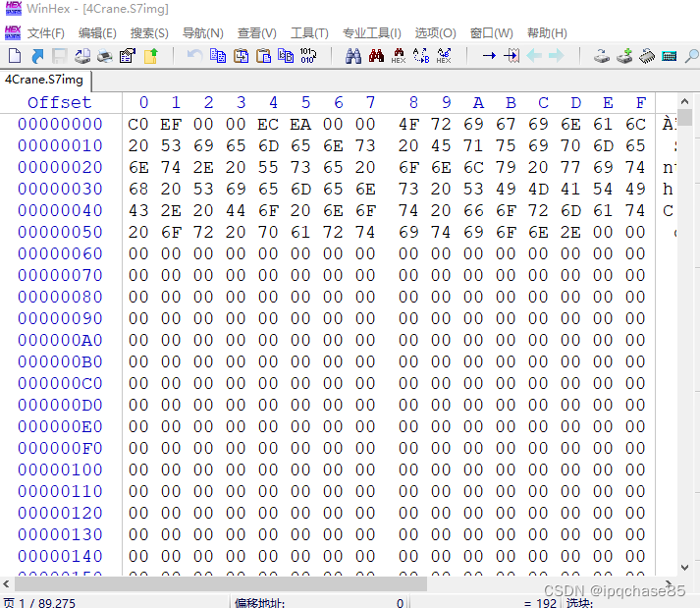Viewport: 700px width, 608px height.
Task: Click offset row label 00000050
Action: point(60,232)
